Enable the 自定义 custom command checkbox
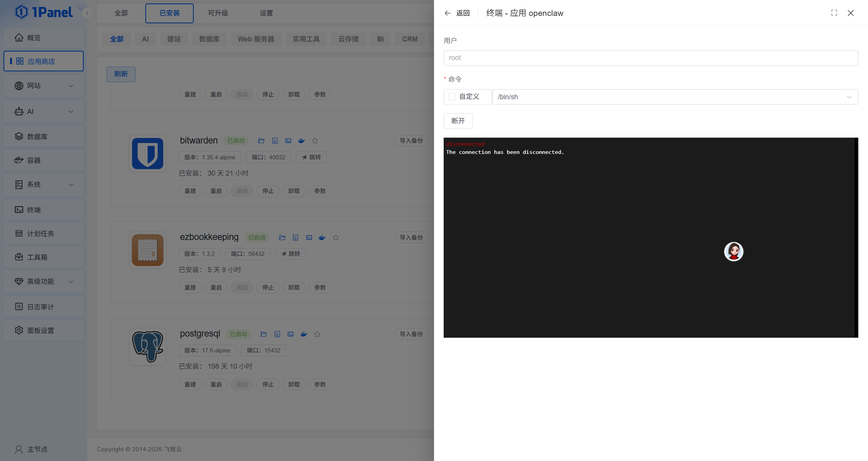 coord(452,97)
